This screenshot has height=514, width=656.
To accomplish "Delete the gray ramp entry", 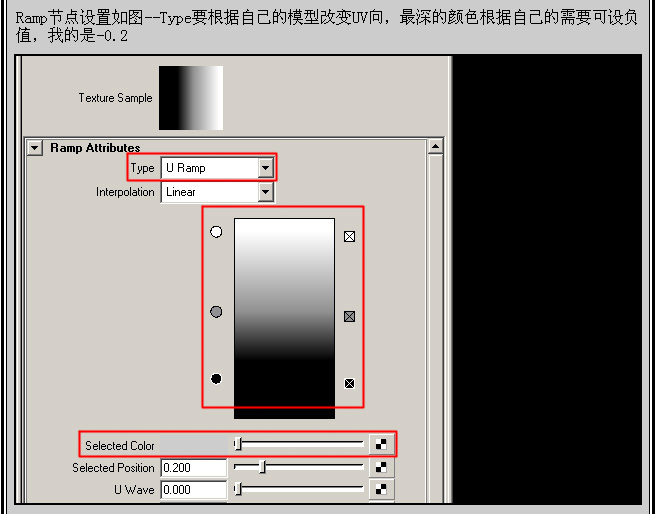I will pos(349,317).
